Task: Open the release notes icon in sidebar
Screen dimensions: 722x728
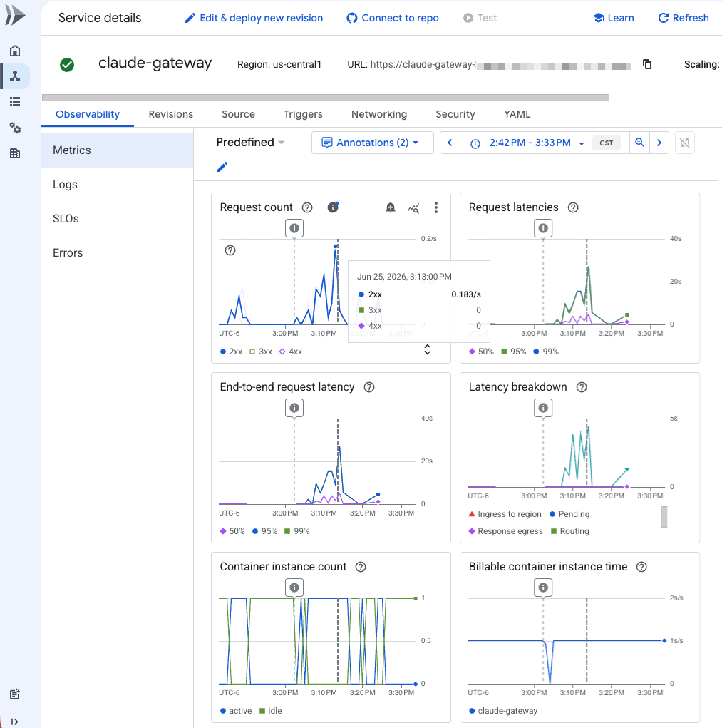Action: coord(15,694)
